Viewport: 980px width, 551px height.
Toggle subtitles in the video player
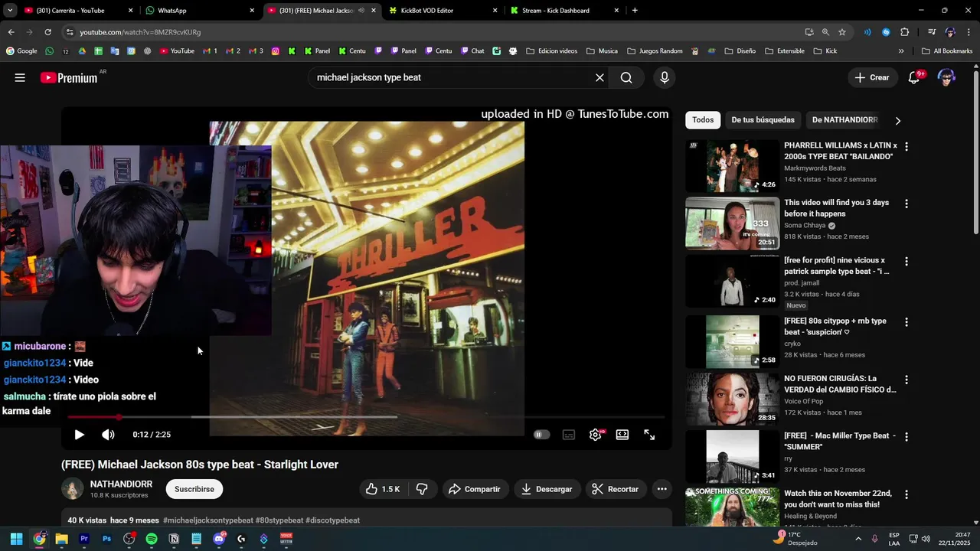569,435
